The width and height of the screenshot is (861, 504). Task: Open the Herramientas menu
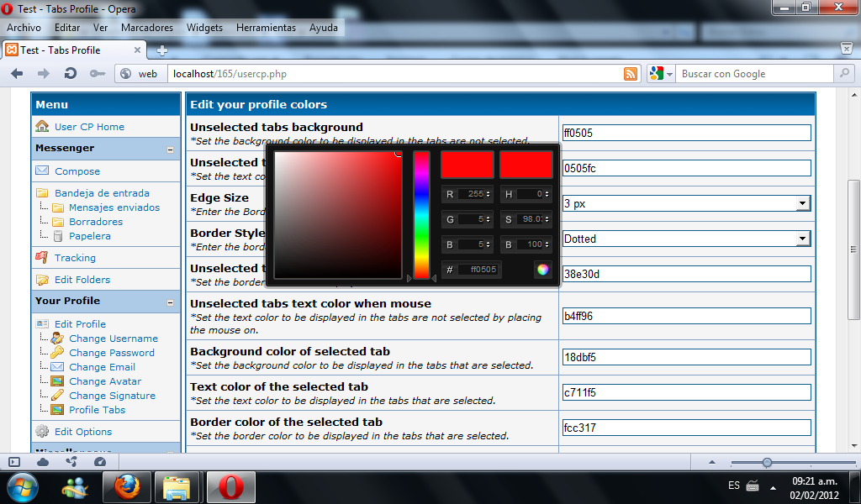266,28
